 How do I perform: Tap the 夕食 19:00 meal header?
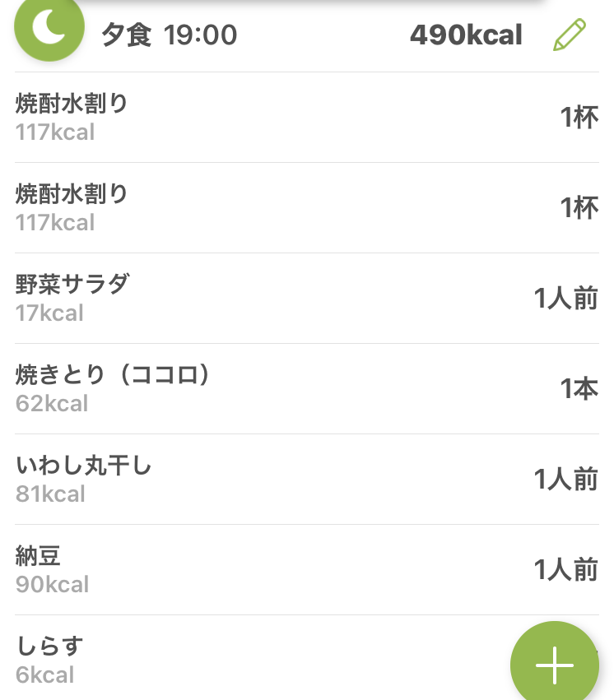point(170,35)
